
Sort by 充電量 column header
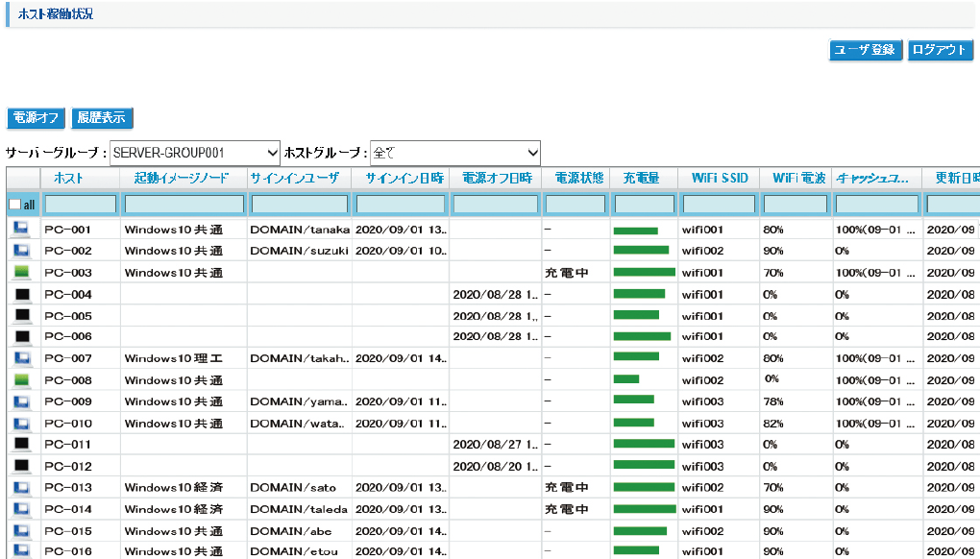[641, 178]
